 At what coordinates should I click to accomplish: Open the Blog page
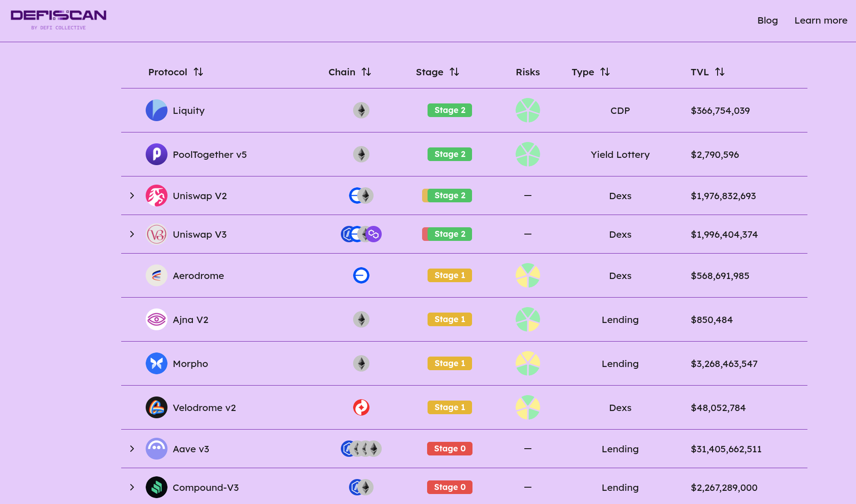coord(767,20)
